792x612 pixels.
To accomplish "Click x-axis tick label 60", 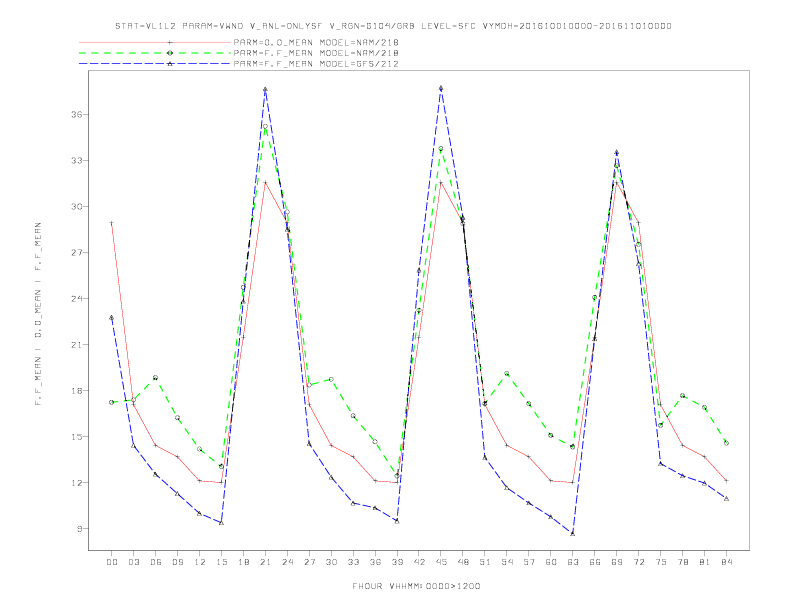I will tap(551, 562).
